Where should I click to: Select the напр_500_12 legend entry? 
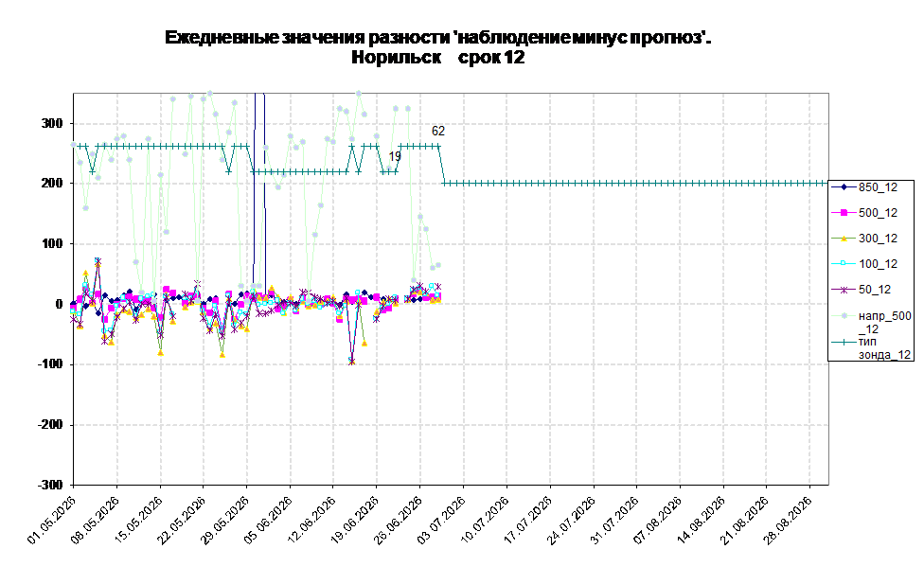pos(871,322)
